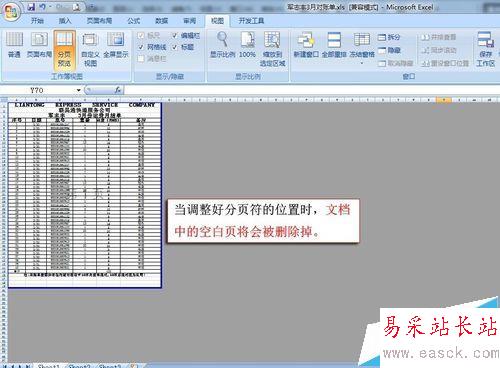
Task: Select the Sheet2 tab
Action: 79,366
